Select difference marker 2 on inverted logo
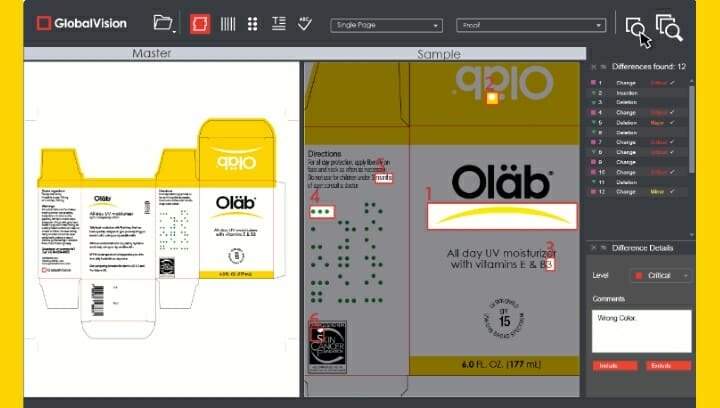The width and height of the screenshot is (720, 408). coord(492,98)
